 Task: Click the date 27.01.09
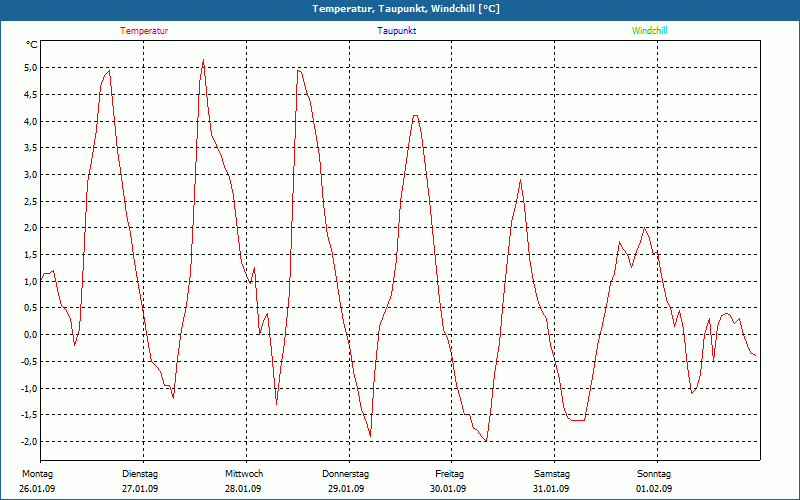coord(140,489)
